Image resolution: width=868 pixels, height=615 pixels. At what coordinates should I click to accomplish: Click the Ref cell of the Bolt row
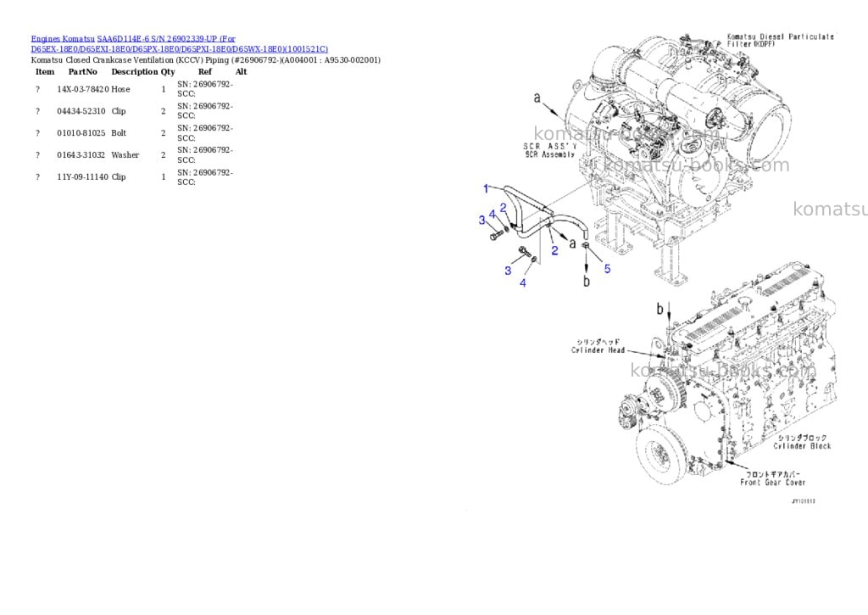coord(205,133)
